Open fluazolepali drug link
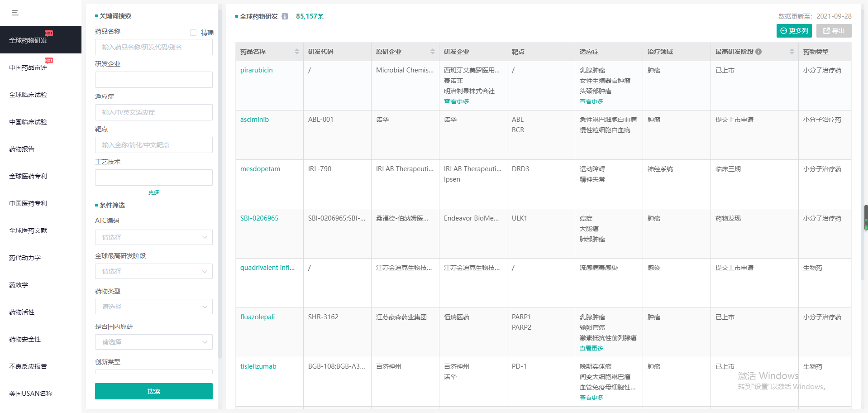The height and width of the screenshot is (413, 868). click(258, 317)
